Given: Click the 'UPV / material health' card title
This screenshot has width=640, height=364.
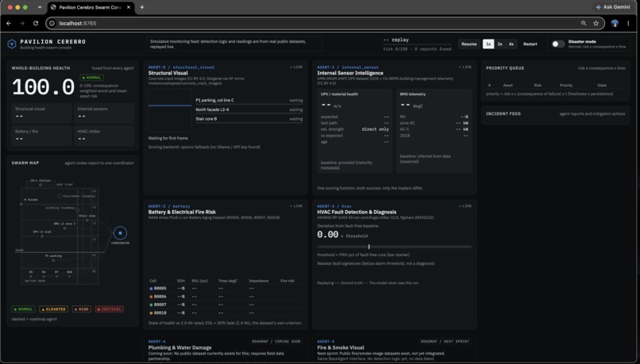Looking at the screenshot, I should 339,94.
